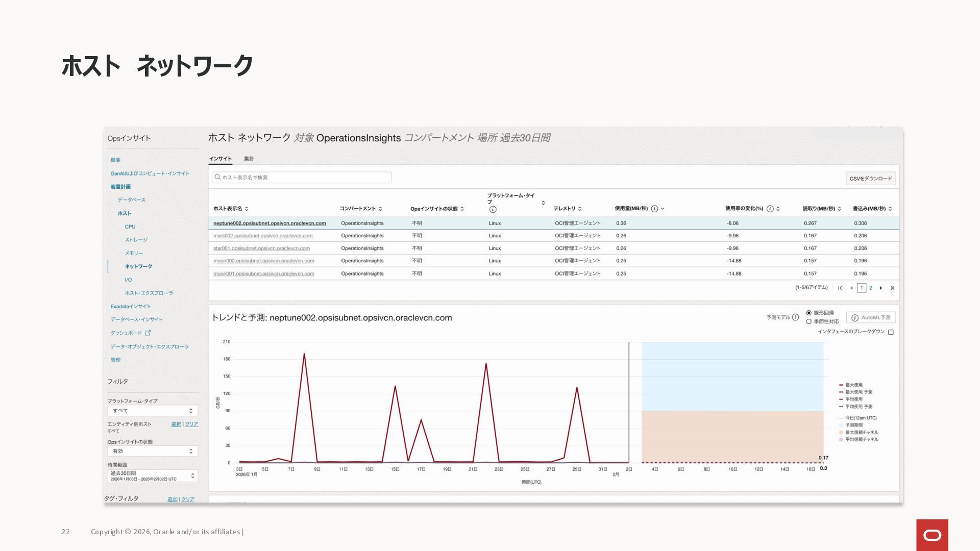The image size is (980, 551).
Task: Open 時間範囲 dropdown showing 過去30日間
Action: pyautogui.click(x=152, y=475)
